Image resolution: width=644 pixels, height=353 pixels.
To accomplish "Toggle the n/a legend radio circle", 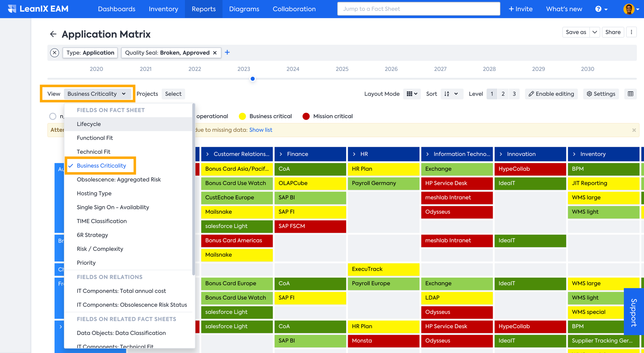I will [x=53, y=116].
